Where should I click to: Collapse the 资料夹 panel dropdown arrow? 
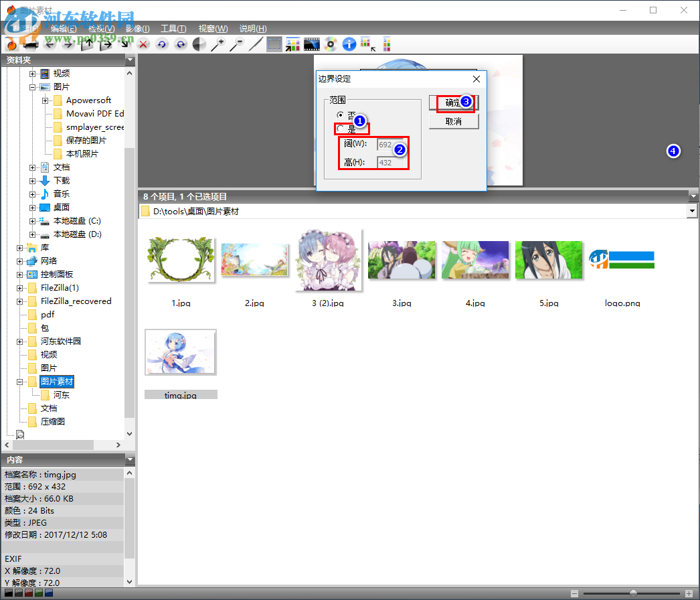point(130,60)
